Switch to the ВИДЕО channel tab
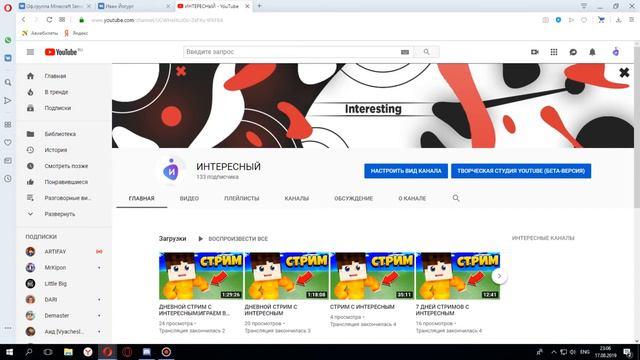 tap(189, 198)
